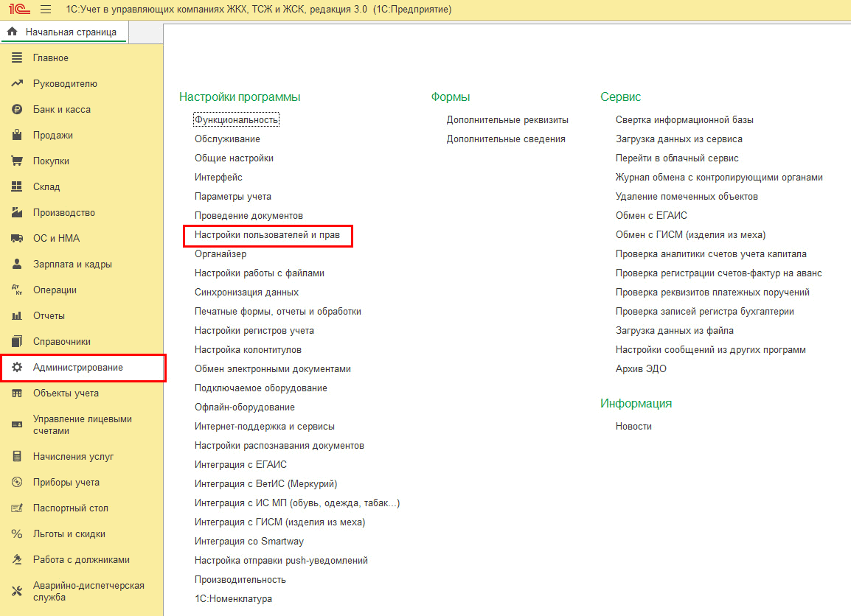Open the Обслуживание link
Viewport: 851px width, 616px height.
click(x=227, y=139)
